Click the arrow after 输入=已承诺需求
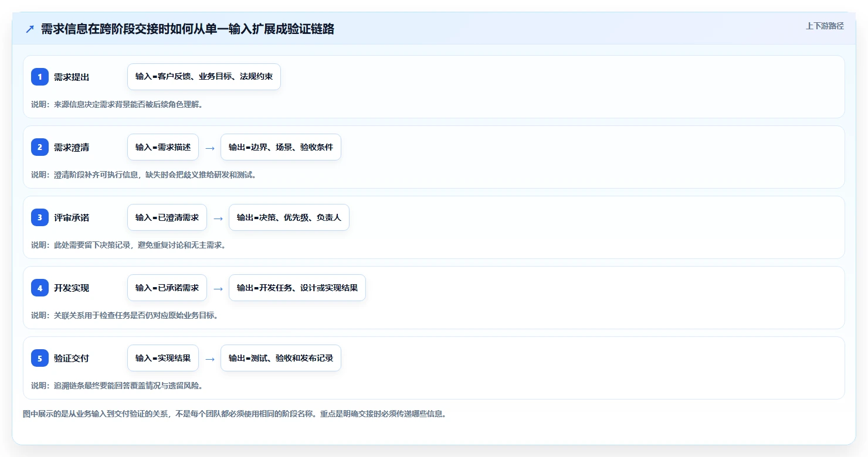Image resolution: width=868 pixels, height=457 pixels. 218,288
